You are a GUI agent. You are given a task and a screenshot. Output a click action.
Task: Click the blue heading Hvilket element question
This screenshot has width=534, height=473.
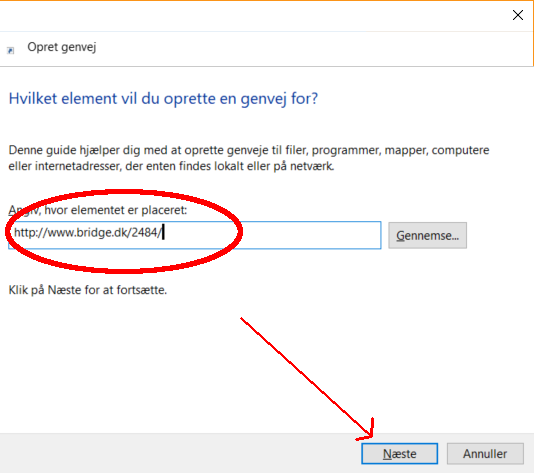pyautogui.click(x=163, y=99)
